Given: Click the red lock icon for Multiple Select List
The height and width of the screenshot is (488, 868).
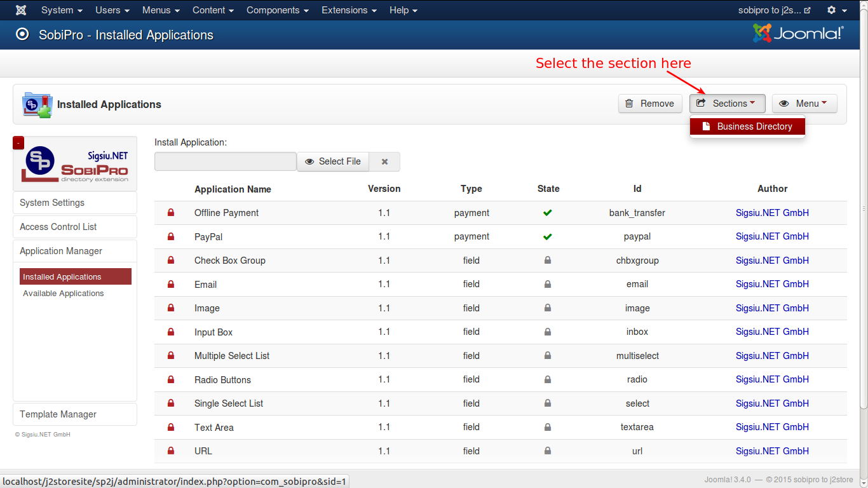Looking at the screenshot, I should 170,356.
